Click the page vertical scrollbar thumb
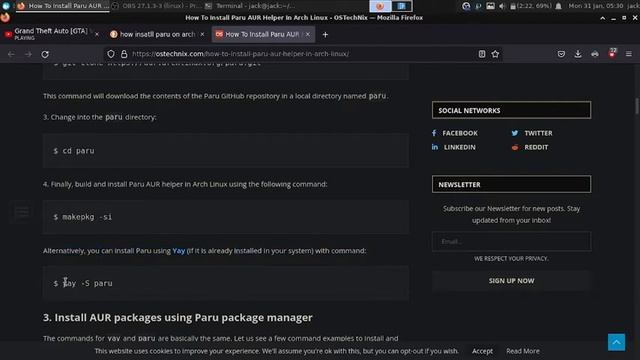Viewport: 640px width, 360px height. (637, 106)
